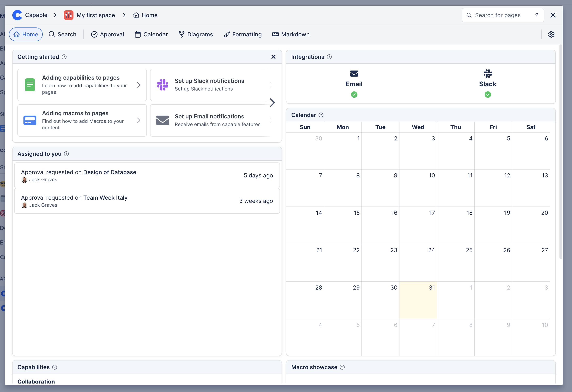Open the settings gear icon
572x392 pixels.
point(551,34)
